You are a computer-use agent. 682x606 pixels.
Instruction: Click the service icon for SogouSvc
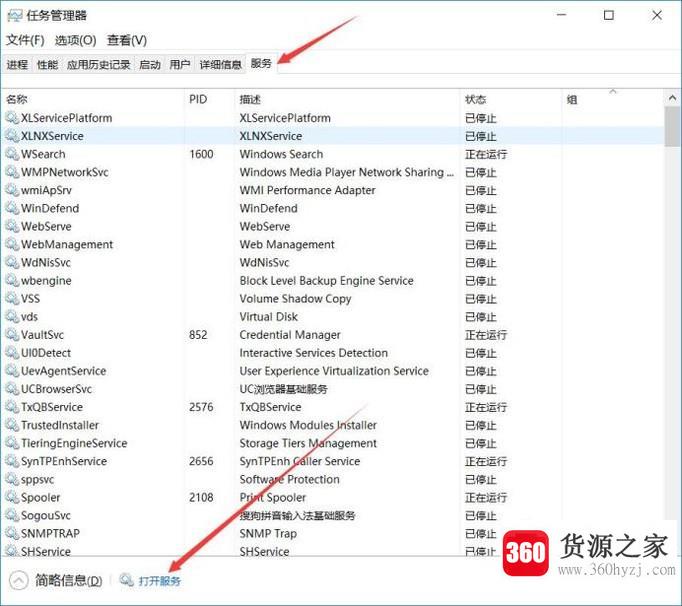(12, 515)
